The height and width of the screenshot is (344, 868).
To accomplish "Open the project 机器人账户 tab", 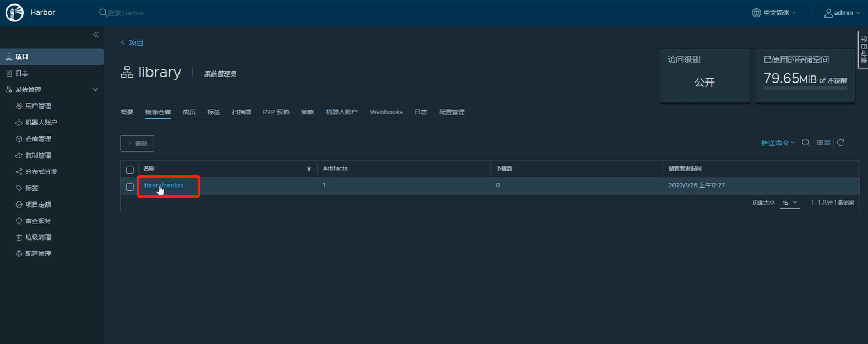I will coord(341,112).
